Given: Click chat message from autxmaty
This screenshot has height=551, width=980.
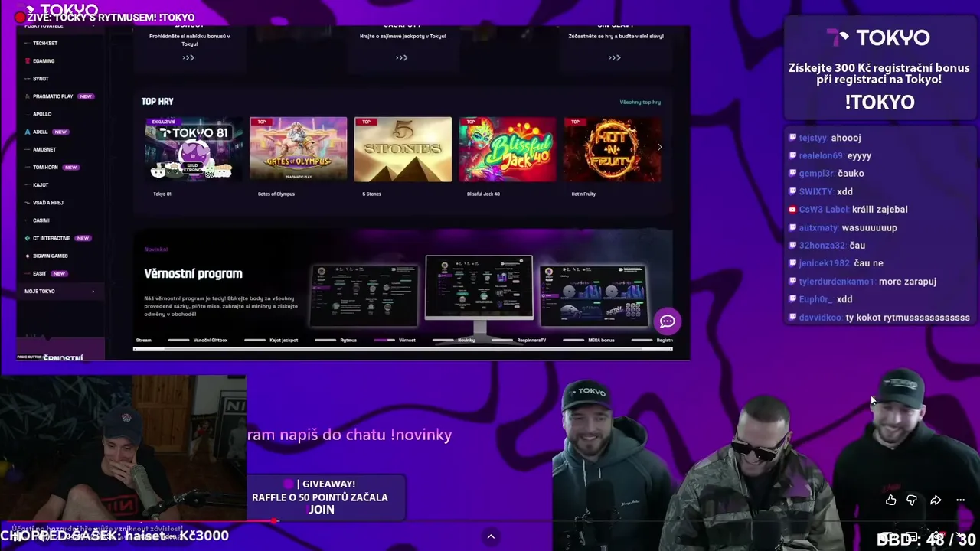Looking at the screenshot, I should pos(843,227).
